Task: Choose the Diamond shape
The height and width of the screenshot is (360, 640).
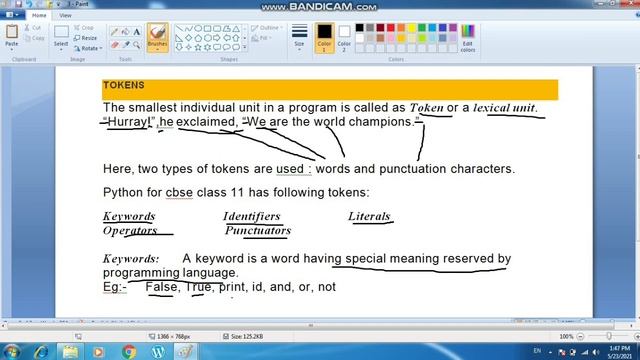Action: [189, 38]
